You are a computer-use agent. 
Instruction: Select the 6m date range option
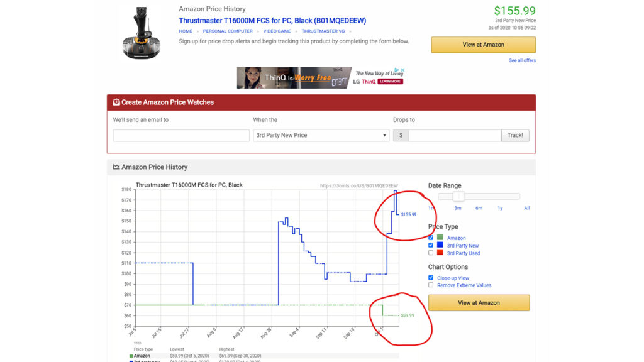click(479, 208)
